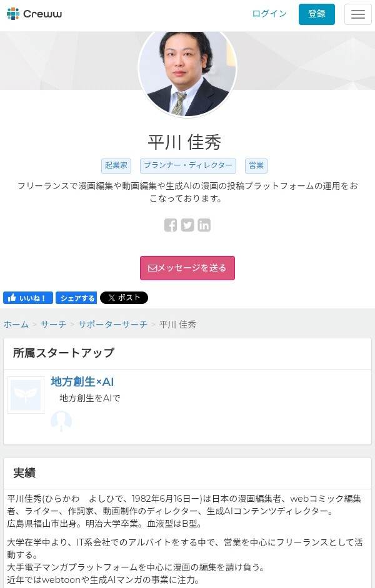
Task: Open the LinkedIn profile icon
Action: [204, 225]
